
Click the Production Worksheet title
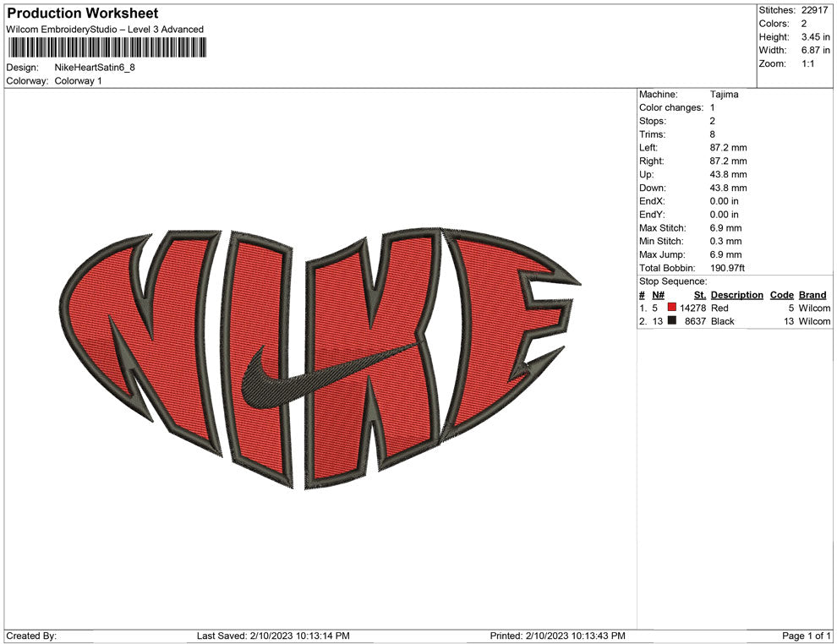(x=83, y=13)
